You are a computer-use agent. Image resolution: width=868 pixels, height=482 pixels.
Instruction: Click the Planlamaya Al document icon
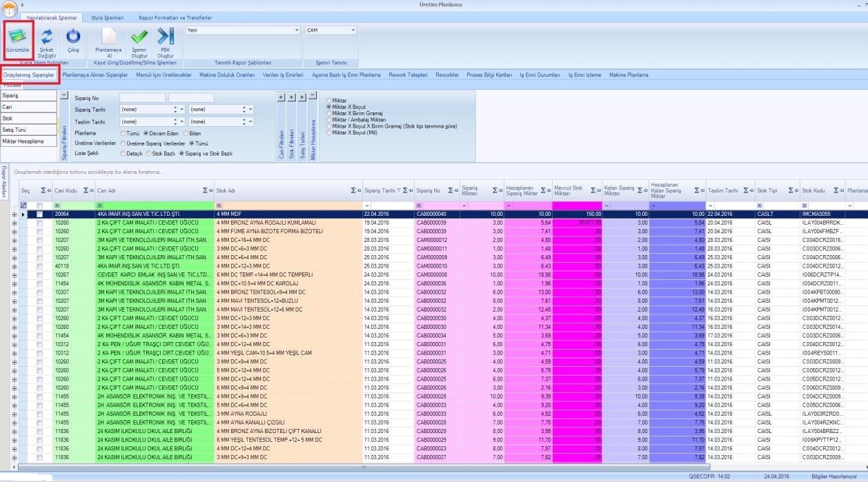click(108, 36)
